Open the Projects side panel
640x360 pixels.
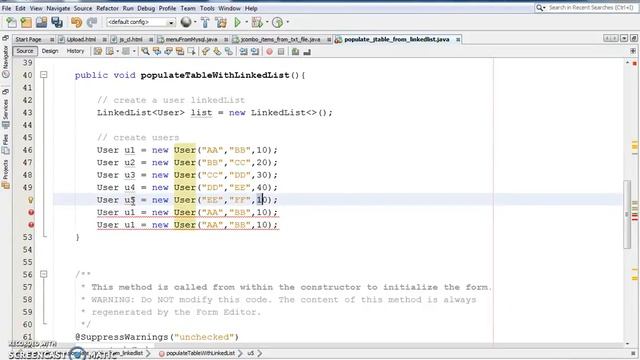click(x=5, y=174)
